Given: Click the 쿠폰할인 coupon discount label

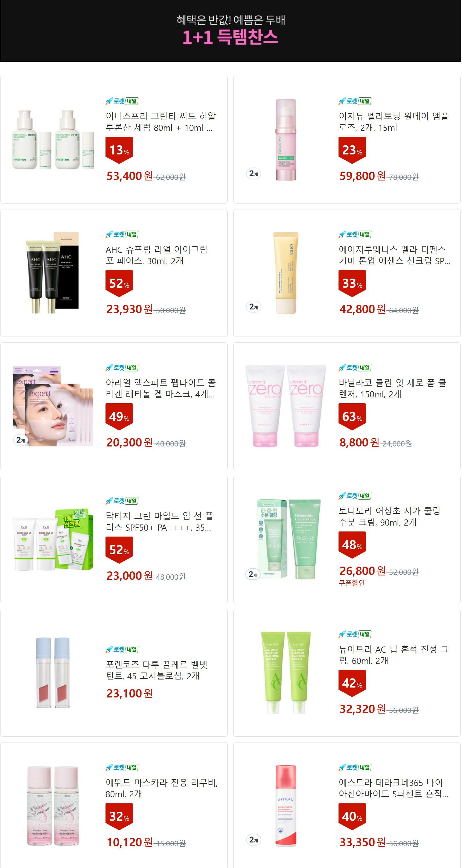Looking at the screenshot, I should coord(352,583).
